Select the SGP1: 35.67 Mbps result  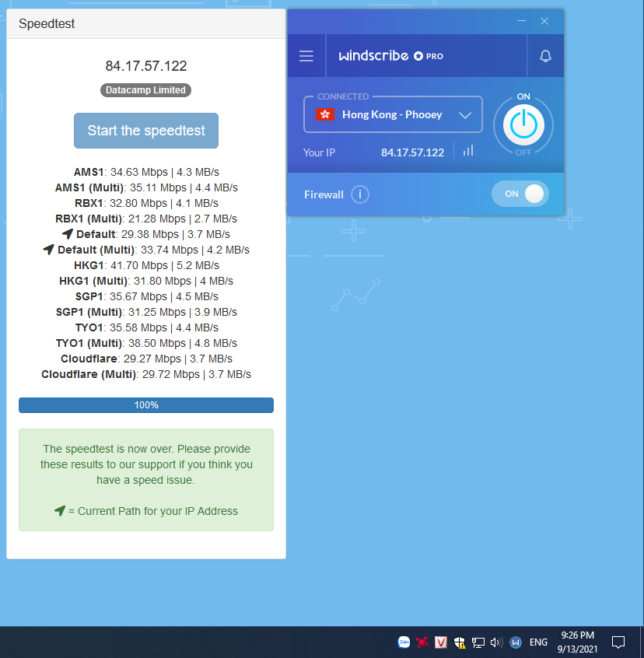pyautogui.click(x=146, y=296)
